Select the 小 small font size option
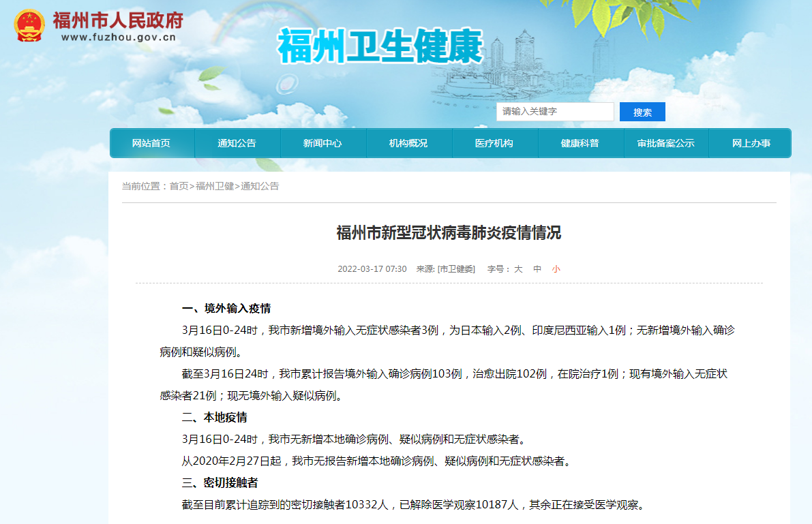The height and width of the screenshot is (524, 812). pyautogui.click(x=556, y=269)
